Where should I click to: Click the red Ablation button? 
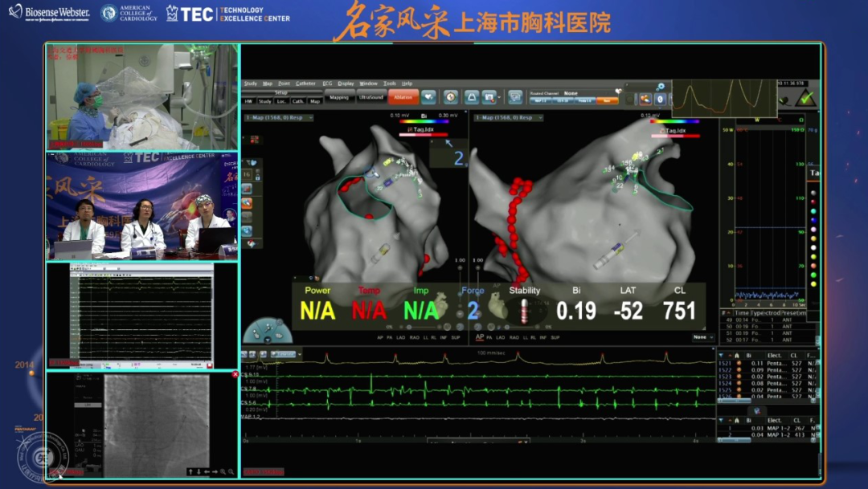click(403, 97)
